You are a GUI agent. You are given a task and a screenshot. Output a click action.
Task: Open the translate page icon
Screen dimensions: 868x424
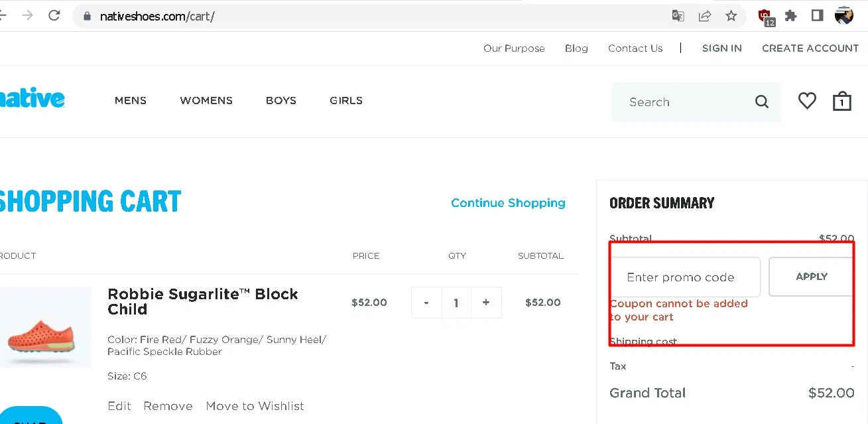point(678,16)
